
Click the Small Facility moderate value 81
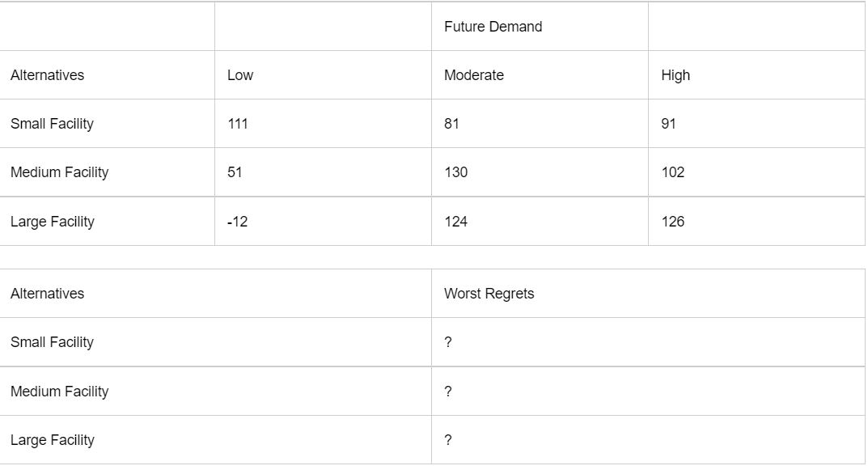[451, 124]
